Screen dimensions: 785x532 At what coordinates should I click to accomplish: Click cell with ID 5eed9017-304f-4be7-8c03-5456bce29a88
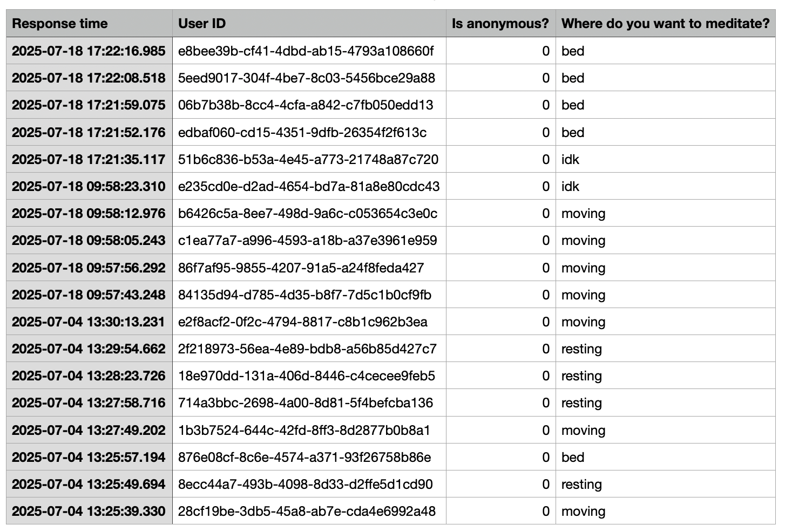[309, 78]
